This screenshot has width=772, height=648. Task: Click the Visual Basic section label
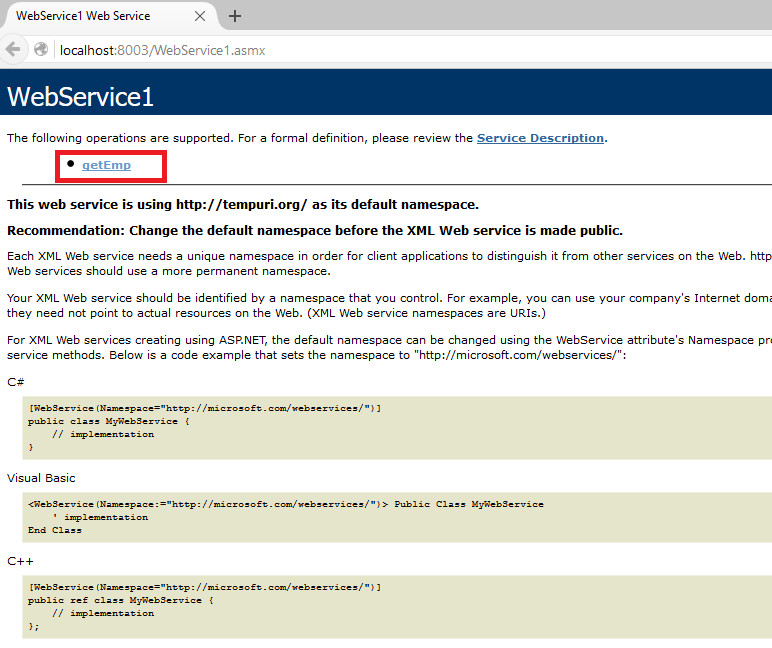point(41,478)
